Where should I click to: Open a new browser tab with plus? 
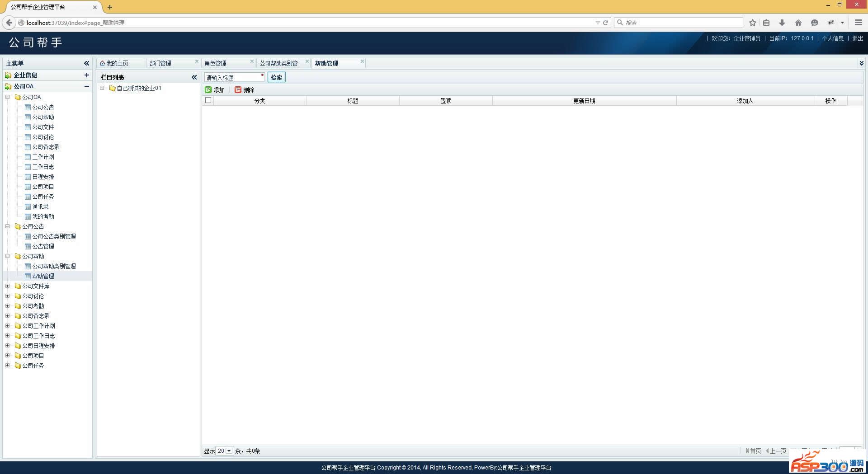pyautogui.click(x=110, y=7)
